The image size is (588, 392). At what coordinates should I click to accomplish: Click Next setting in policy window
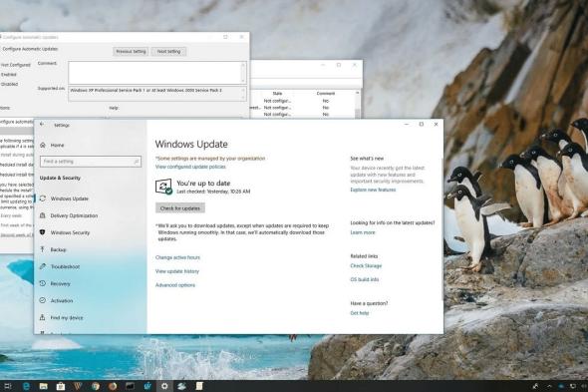click(168, 52)
